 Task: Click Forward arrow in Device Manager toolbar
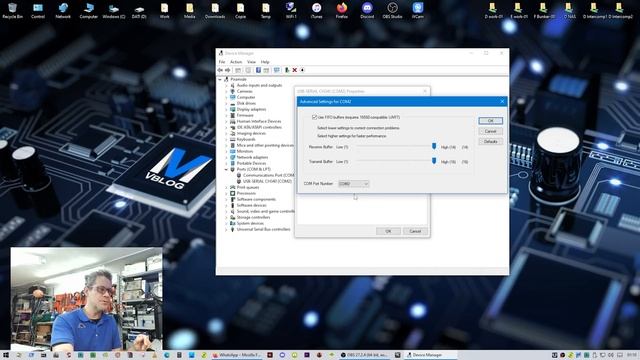pos(228,70)
